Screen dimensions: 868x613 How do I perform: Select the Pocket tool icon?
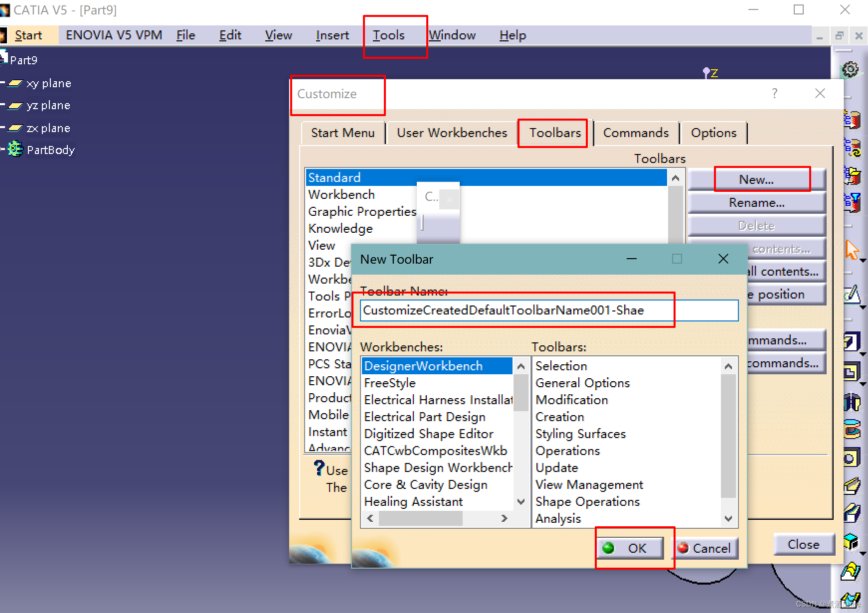(x=852, y=372)
